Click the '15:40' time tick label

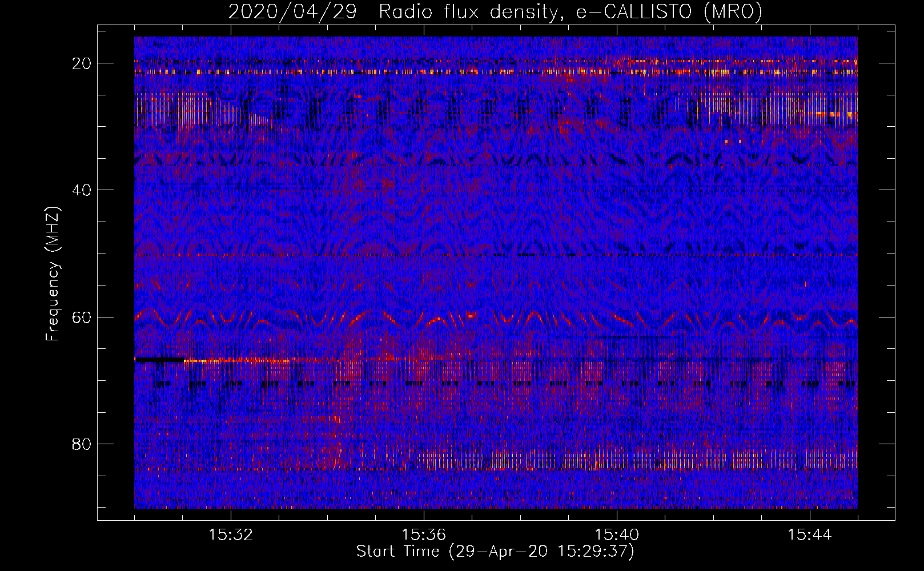(617, 535)
